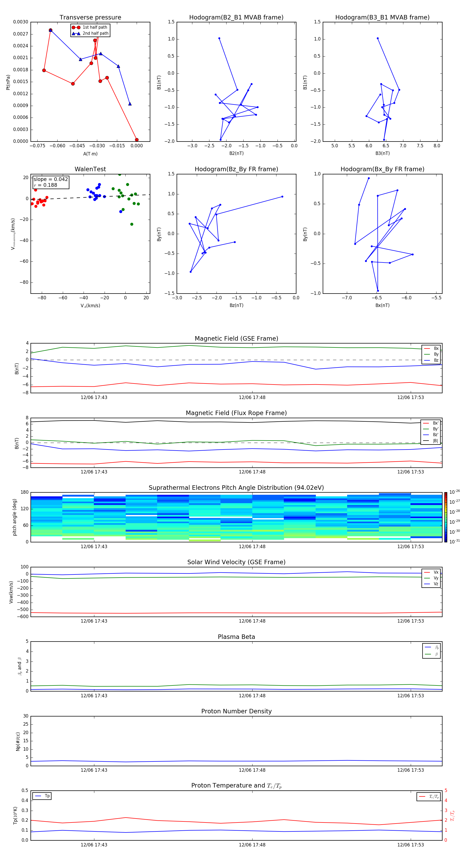Select "Vz" in the solar wind legend
The height and width of the screenshot is (868, 473).
pyautogui.click(x=431, y=584)
